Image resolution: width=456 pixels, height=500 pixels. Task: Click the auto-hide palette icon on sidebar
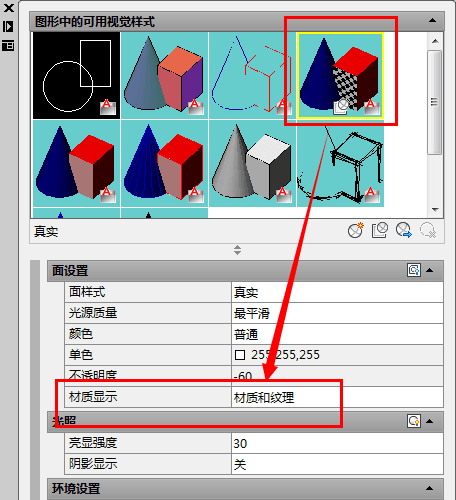8,27
